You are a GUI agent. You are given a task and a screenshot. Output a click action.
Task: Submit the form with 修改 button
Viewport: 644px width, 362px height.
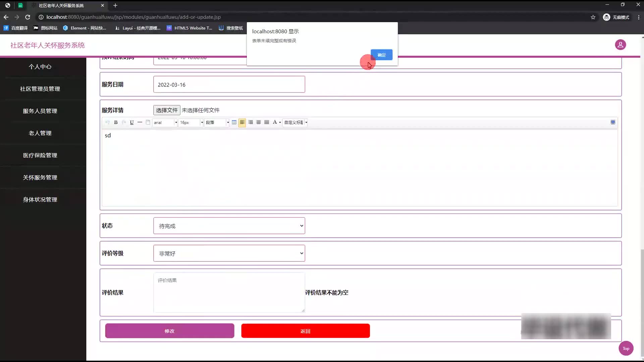[x=170, y=331]
